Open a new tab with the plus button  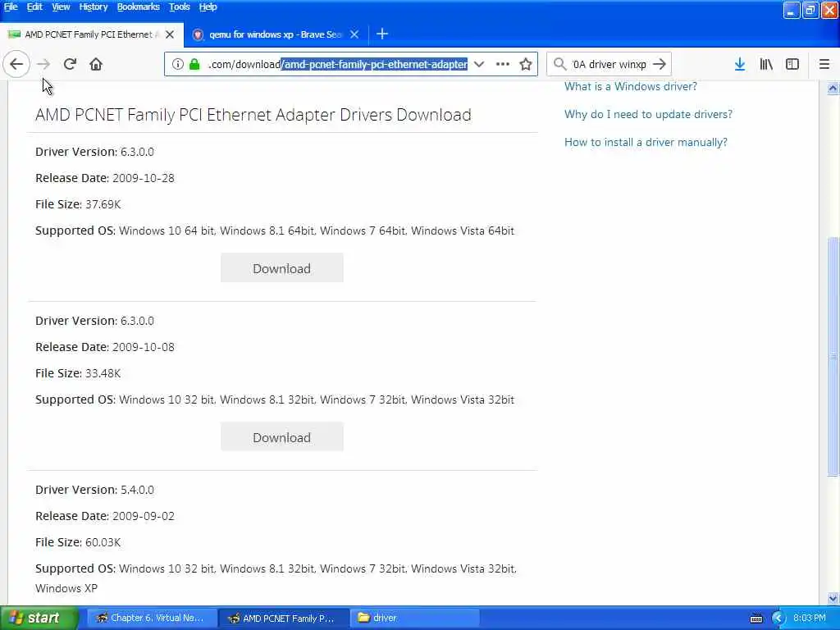(x=382, y=34)
